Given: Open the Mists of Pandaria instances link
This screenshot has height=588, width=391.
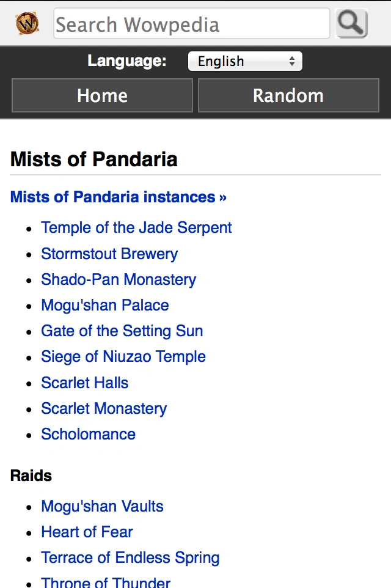Looking at the screenshot, I should [x=118, y=197].
